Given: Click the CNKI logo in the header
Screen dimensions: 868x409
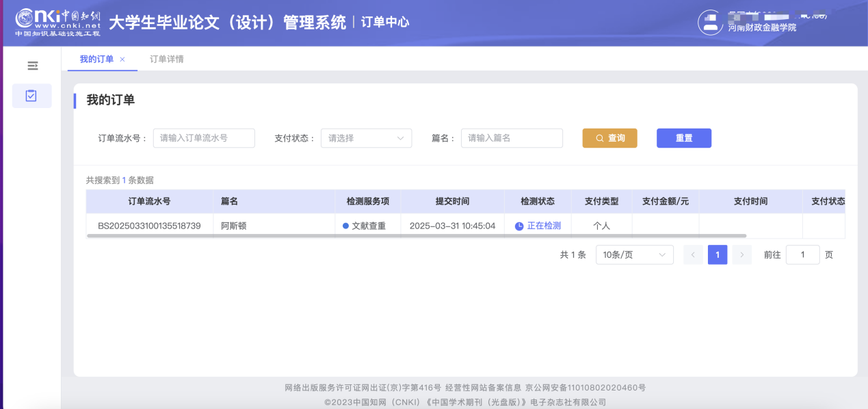Looking at the screenshot, I should click(x=57, y=22).
